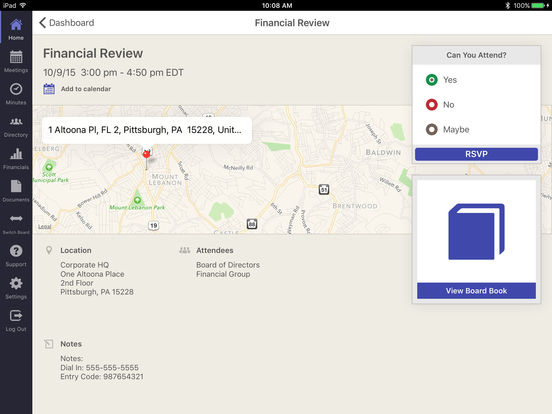The height and width of the screenshot is (414, 552).
Task: Tap the route 88 shield on map
Action: tap(251, 224)
